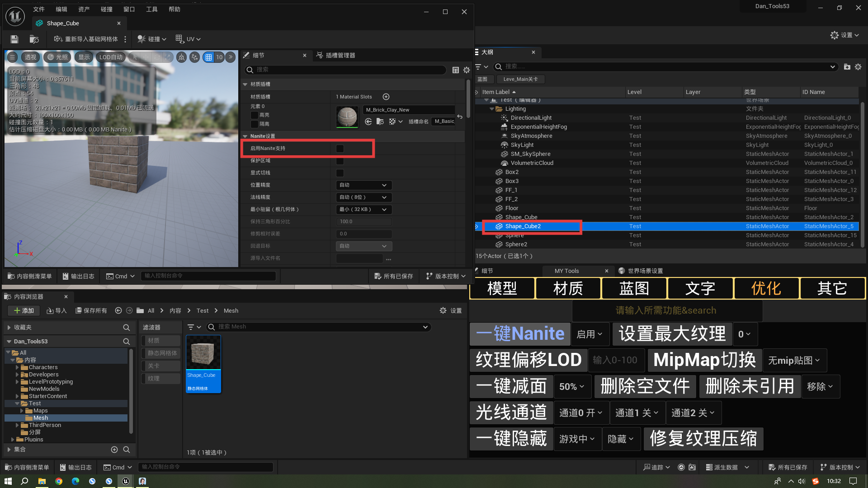Screen dimensions: 868x488
Task: Toggle the 显式切线 checkbox
Action: (340, 173)
